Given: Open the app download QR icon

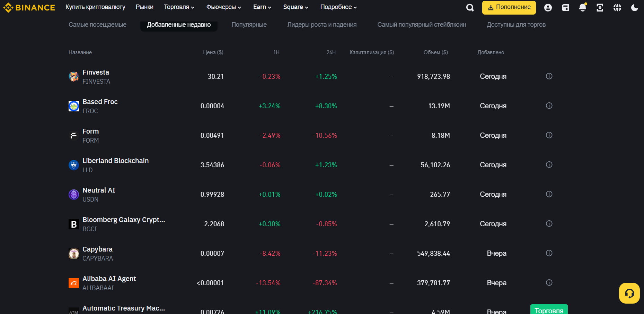Looking at the screenshot, I should coord(600,8).
